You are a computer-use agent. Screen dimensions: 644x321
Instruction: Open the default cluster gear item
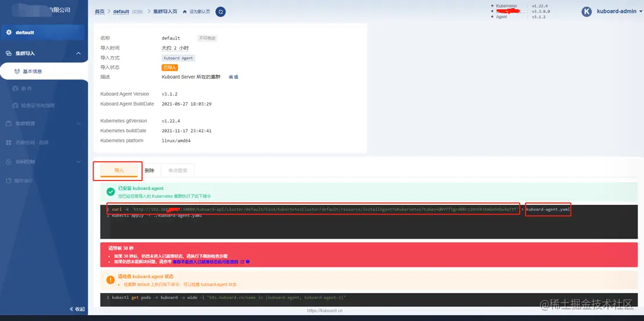click(42, 33)
